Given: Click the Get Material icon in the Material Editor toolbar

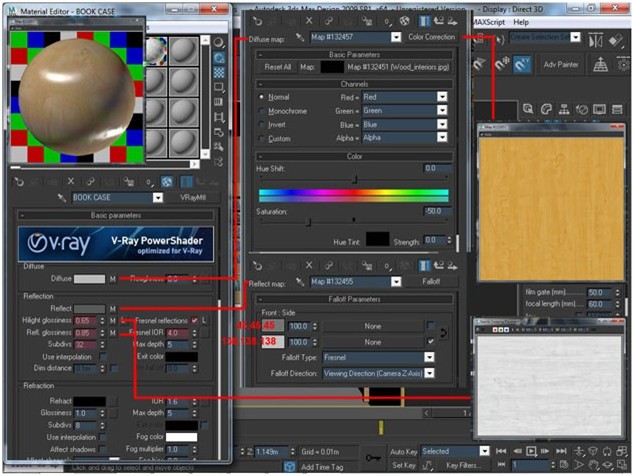Looking at the screenshot, I should point(19,182).
